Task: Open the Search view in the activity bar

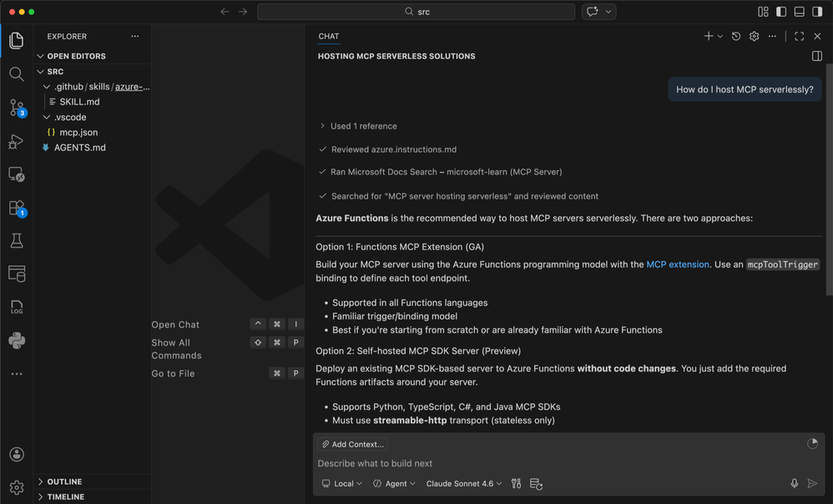Action: 16,73
